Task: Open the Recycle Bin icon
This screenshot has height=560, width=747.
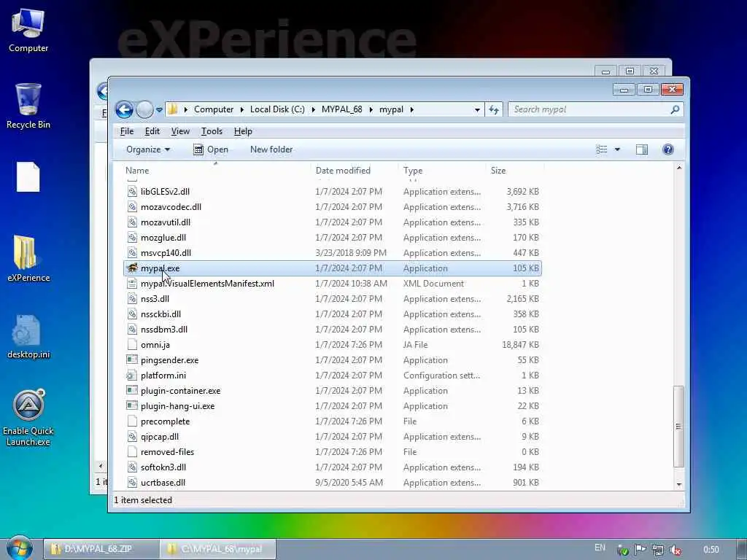Action: point(28,106)
